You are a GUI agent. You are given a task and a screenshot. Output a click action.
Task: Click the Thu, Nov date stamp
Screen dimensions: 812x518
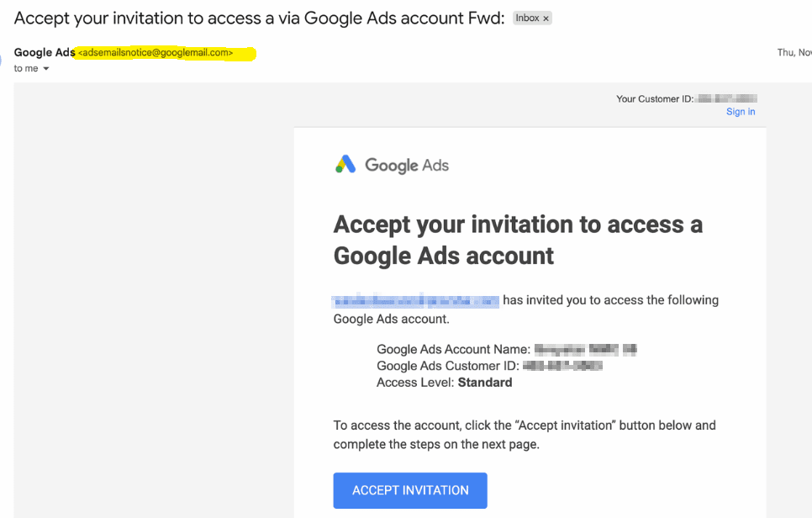794,52
